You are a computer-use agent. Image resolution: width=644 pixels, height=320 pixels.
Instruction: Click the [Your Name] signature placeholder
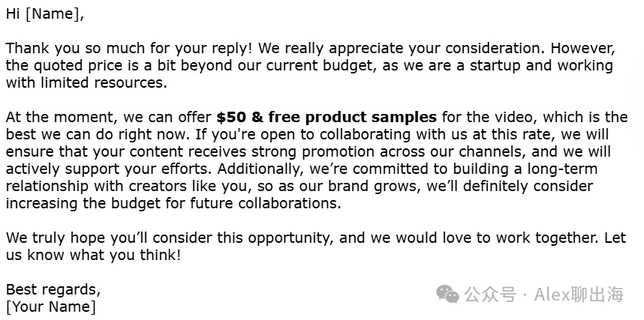(51, 307)
